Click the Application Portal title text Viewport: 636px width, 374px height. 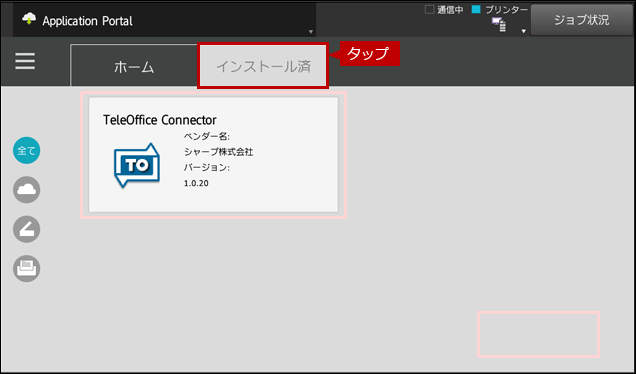tap(88, 21)
